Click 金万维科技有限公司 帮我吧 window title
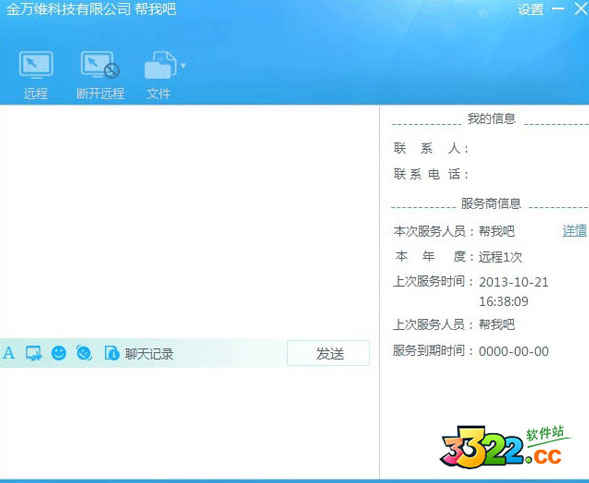The image size is (589, 483). (91, 9)
